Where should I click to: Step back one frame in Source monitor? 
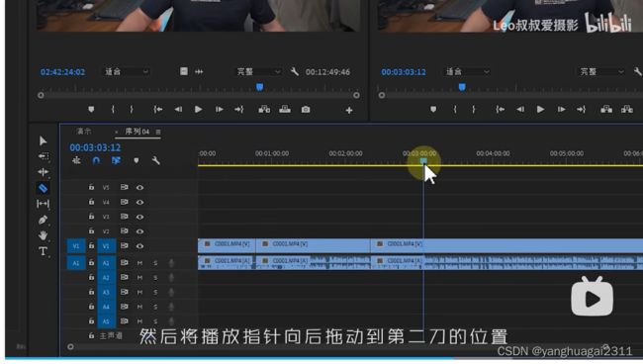pyautogui.click(x=178, y=110)
